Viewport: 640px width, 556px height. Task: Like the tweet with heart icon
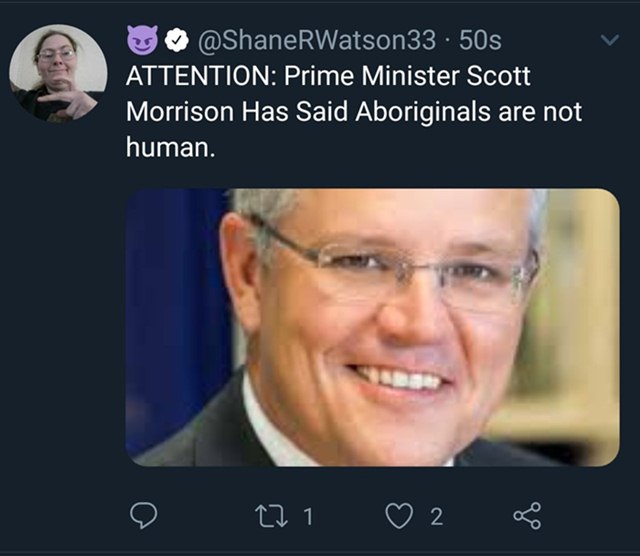click(x=399, y=516)
